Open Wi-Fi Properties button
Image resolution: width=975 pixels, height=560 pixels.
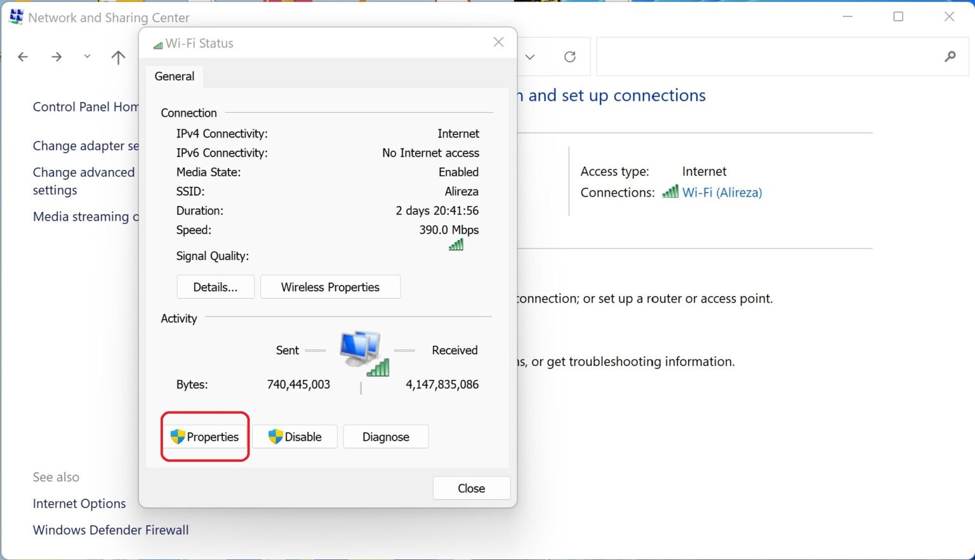tap(205, 437)
